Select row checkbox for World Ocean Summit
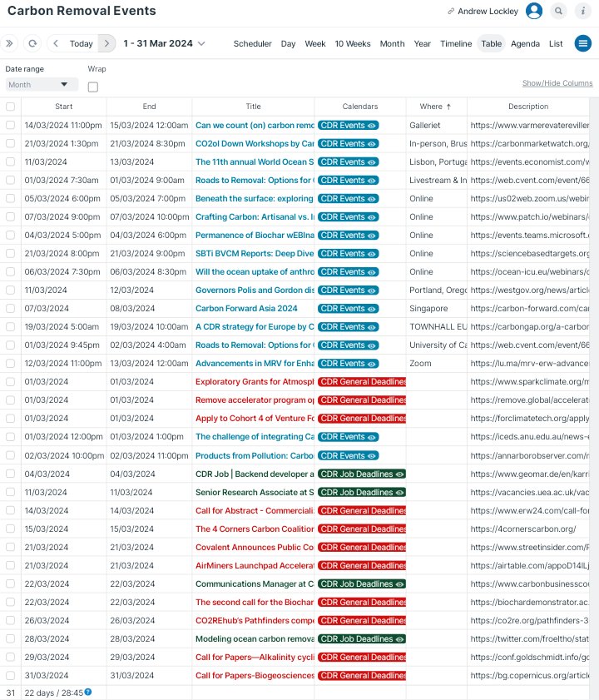 10,161
